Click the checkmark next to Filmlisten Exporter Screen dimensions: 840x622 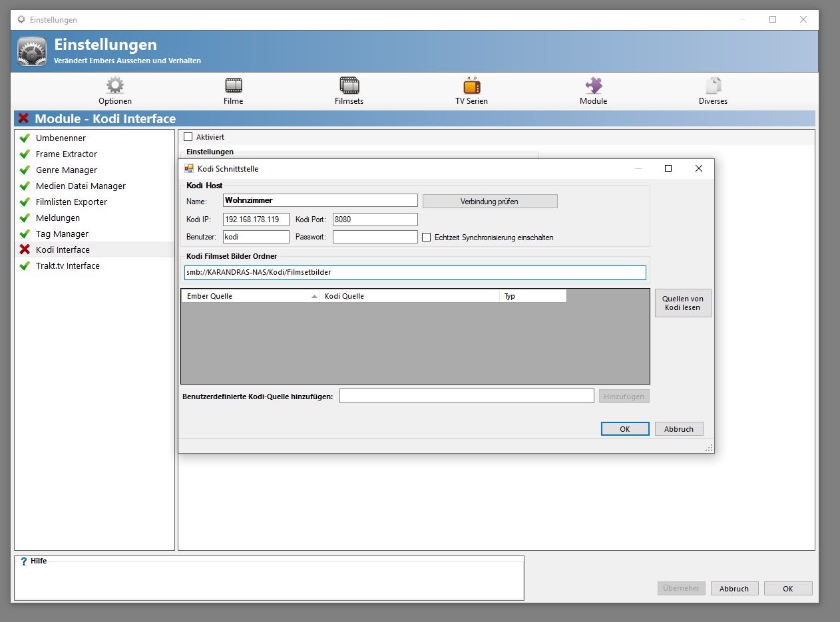click(25, 202)
